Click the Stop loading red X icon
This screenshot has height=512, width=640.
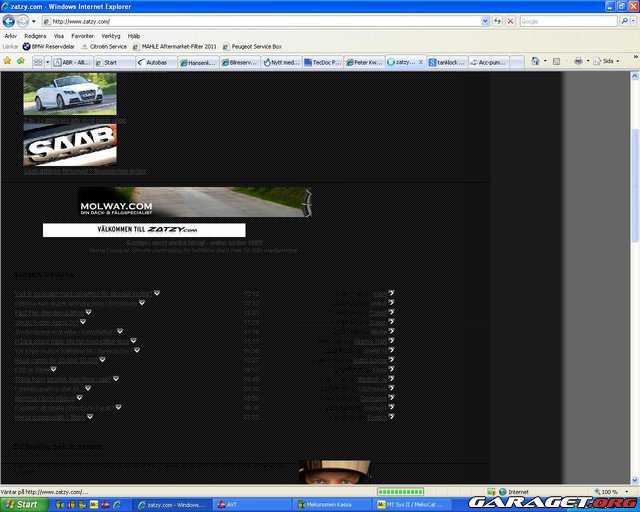[x=510, y=21]
